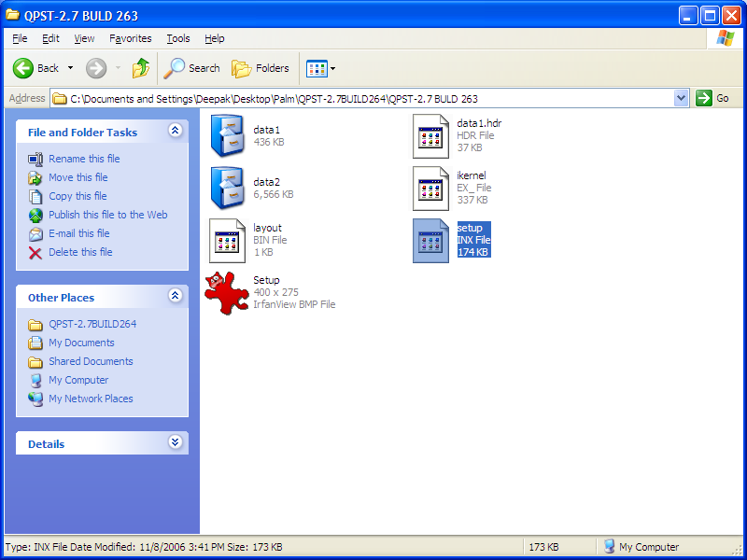The height and width of the screenshot is (560, 747).
Task: Open the Search pane
Action: click(x=192, y=68)
